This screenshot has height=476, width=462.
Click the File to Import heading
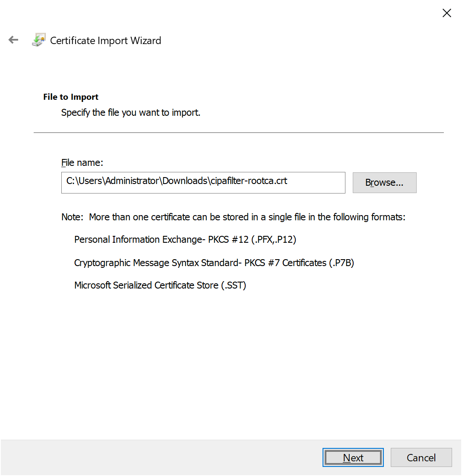pos(70,97)
